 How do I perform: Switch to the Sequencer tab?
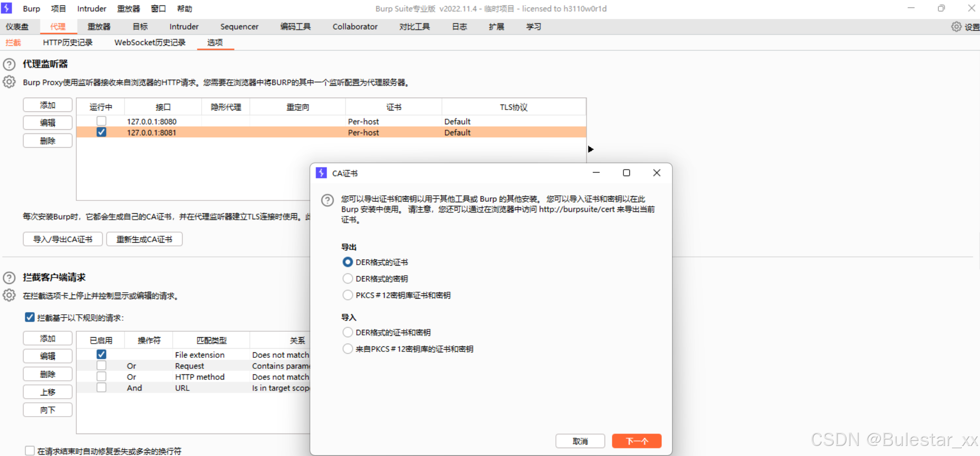click(x=240, y=27)
